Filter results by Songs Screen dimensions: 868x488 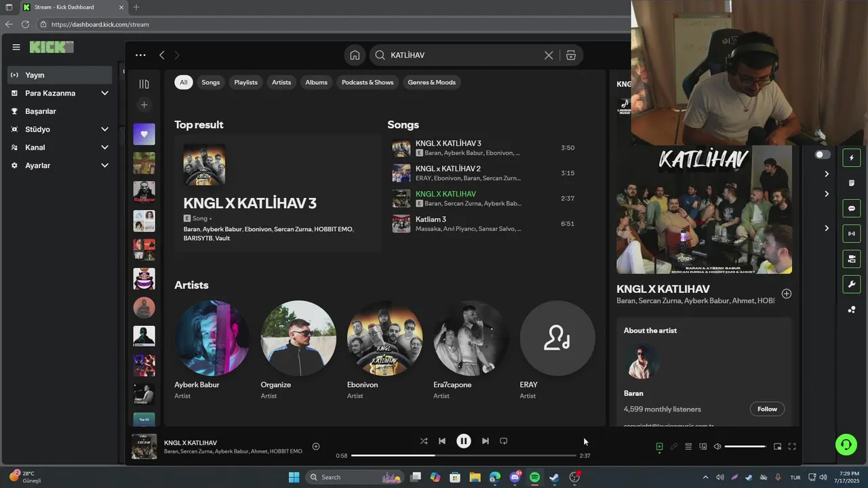(x=211, y=82)
